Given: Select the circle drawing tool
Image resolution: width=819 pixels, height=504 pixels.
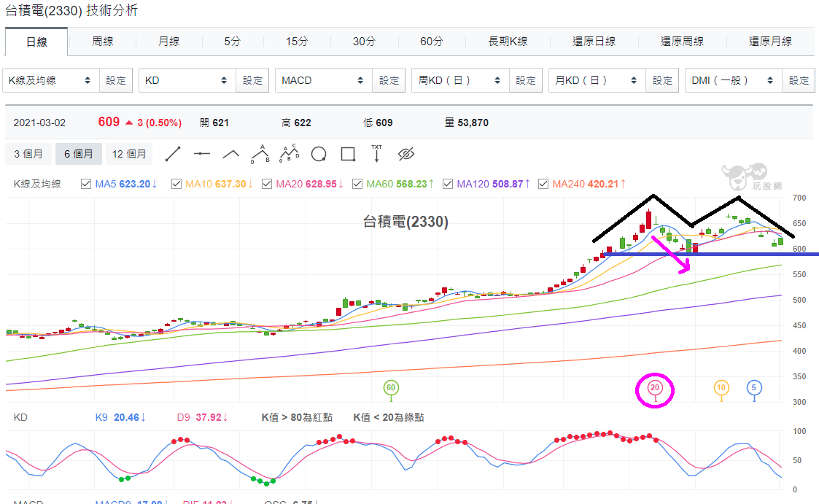Looking at the screenshot, I should [319, 154].
